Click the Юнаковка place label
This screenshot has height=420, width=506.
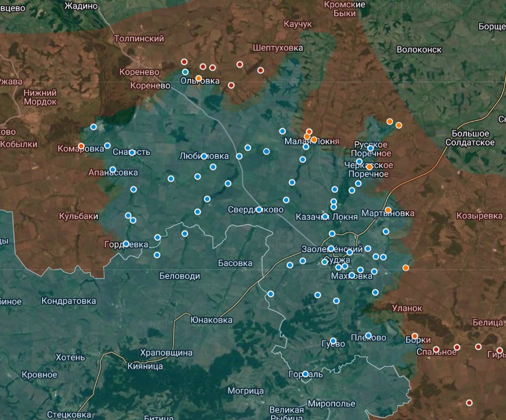click(211, 320)
